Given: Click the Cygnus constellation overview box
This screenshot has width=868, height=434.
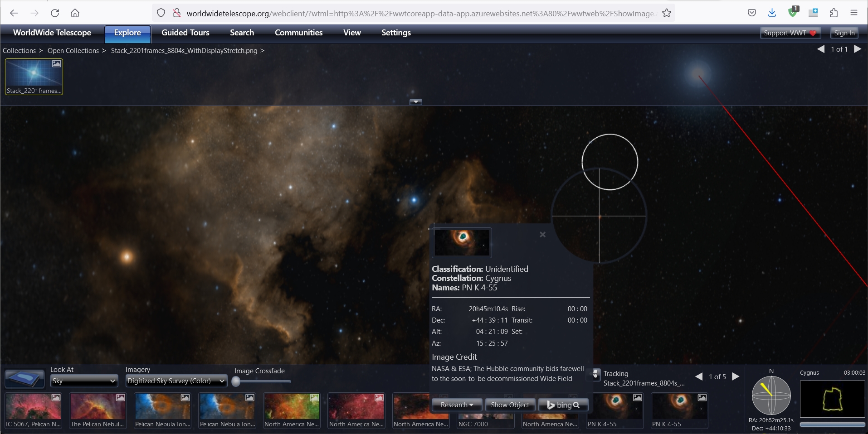Looking at the screenshot, I should point(832,399).
